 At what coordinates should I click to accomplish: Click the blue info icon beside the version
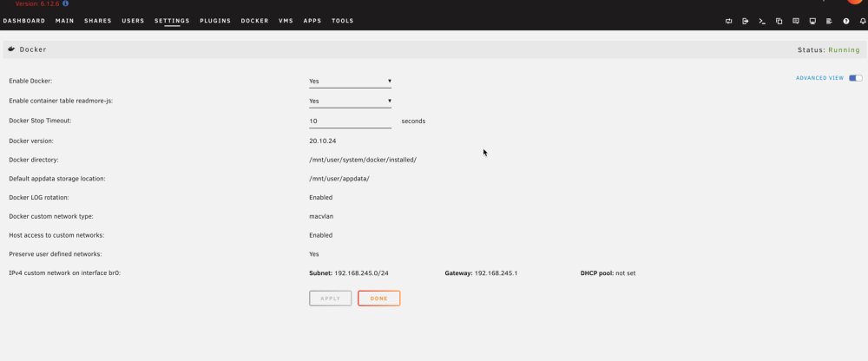[66, 3]
